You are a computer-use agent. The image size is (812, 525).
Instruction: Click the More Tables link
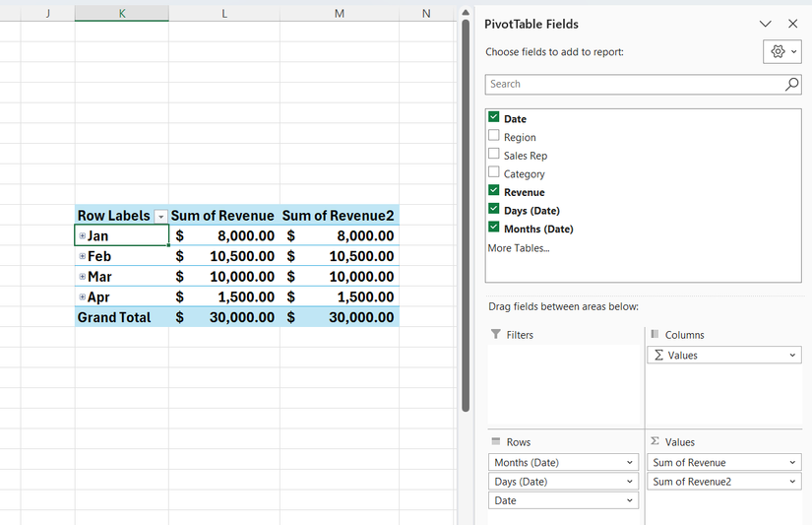(518, 248)
